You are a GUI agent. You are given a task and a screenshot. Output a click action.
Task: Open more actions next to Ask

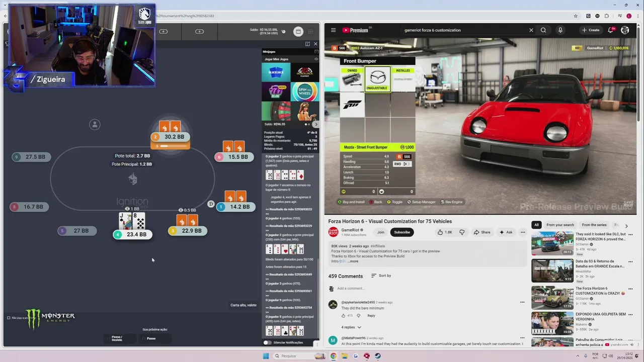coord(523,232)
